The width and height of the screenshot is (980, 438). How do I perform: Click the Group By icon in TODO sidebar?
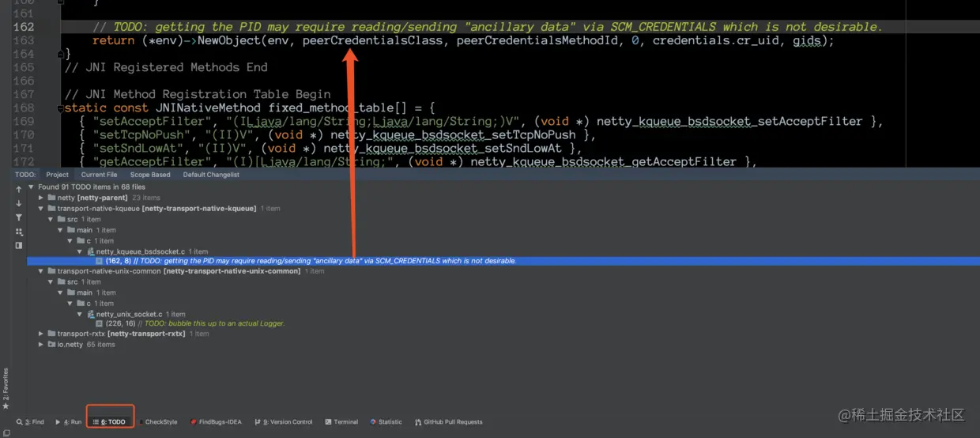19,232
